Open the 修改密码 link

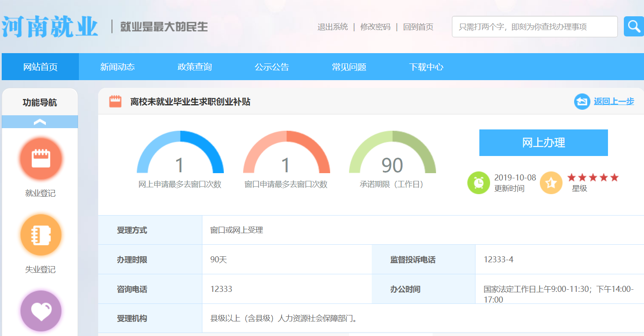(375, 27)
